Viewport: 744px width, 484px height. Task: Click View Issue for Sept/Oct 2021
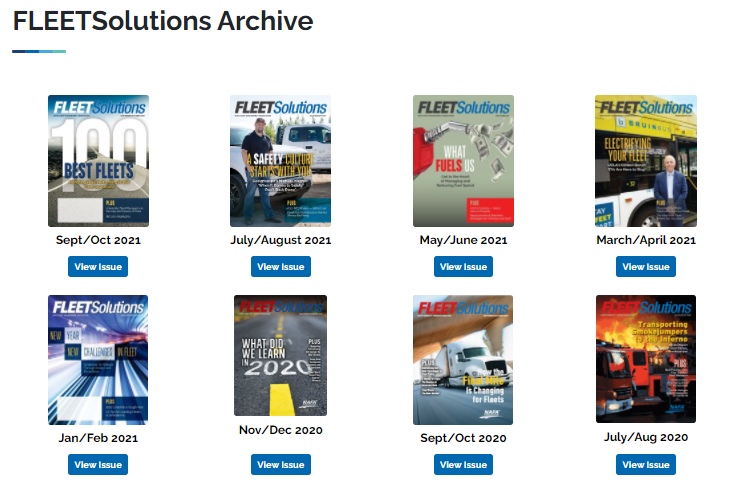pyautogui.click(x=98, y=267)
